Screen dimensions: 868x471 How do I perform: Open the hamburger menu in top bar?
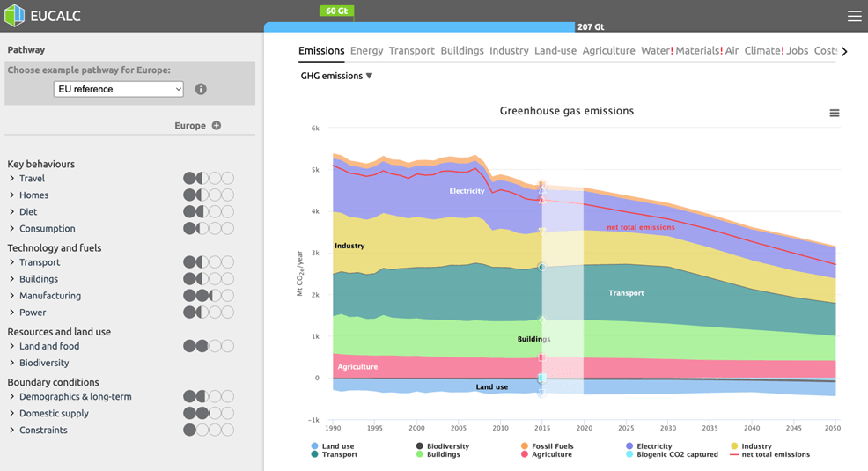pyautogui.click(x=854, y=16)
